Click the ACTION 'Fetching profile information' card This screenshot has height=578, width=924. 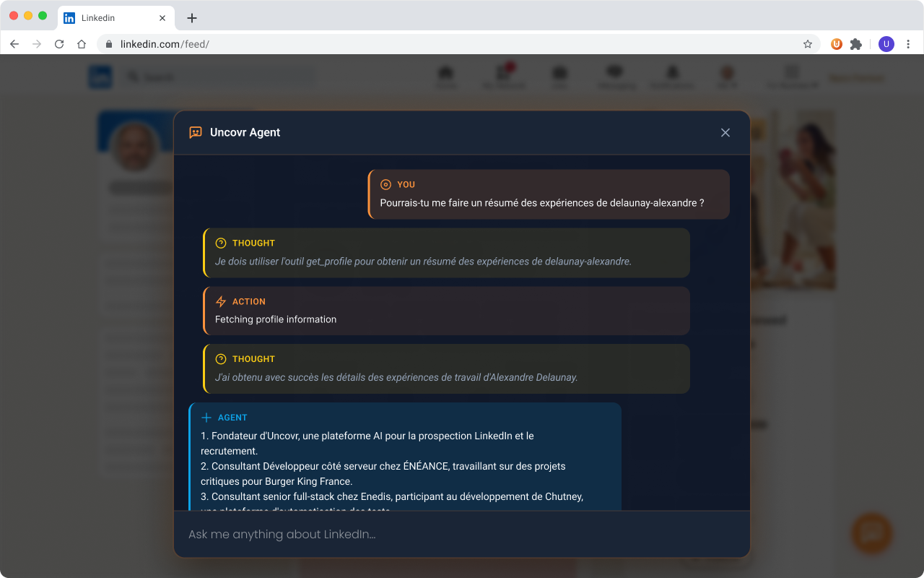[x=446, y=311]
